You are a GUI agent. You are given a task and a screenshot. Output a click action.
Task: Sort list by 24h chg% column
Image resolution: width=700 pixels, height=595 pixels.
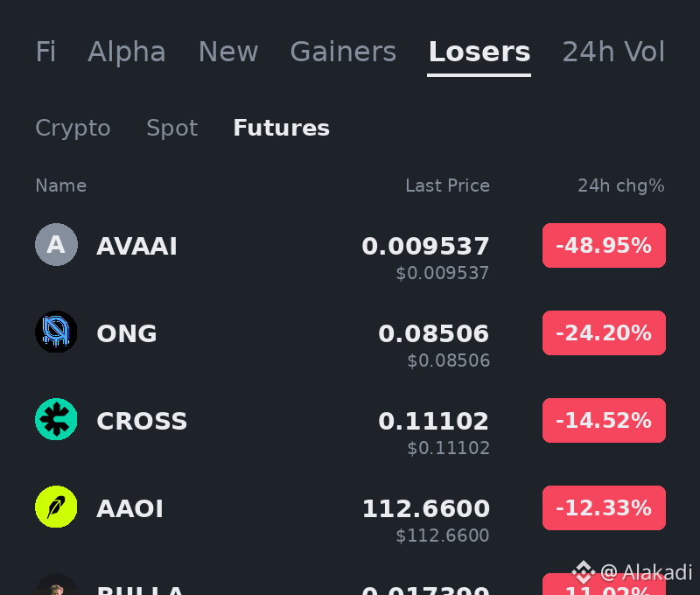point(621,185)
